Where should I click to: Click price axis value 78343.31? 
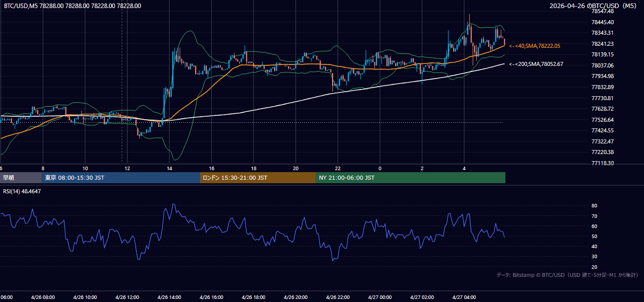602,33
